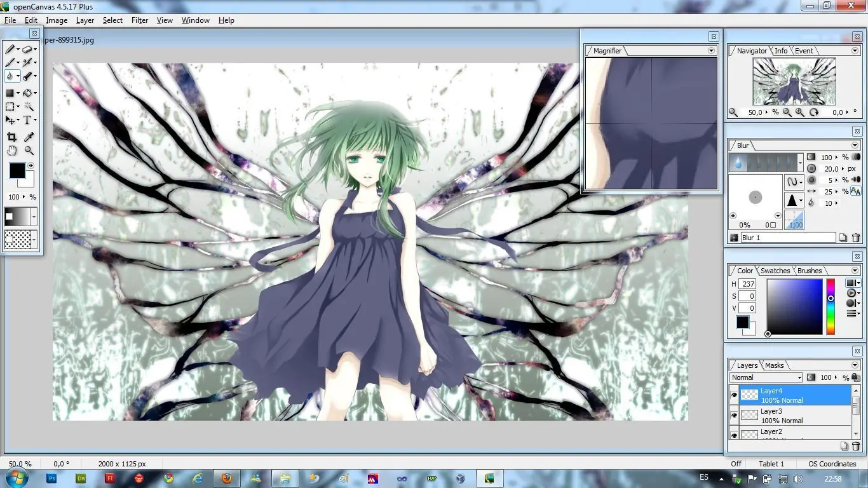Open the Select menu

112,20
